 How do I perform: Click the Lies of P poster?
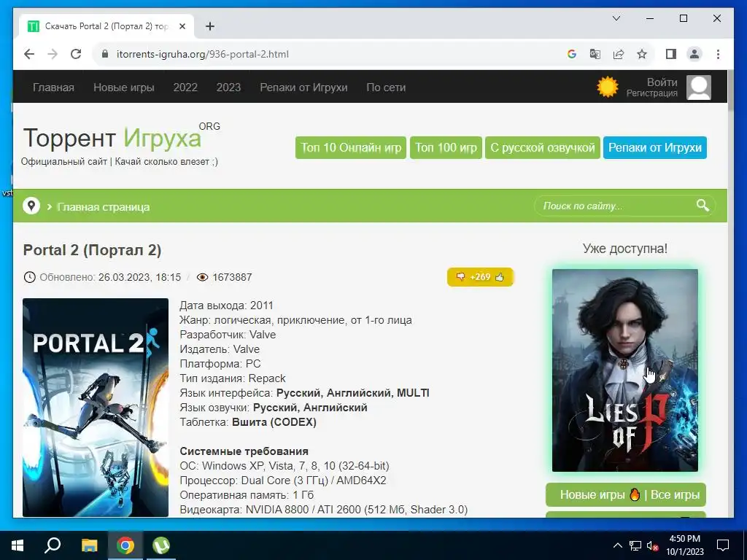pyautogui.click(x=625, y=370)
